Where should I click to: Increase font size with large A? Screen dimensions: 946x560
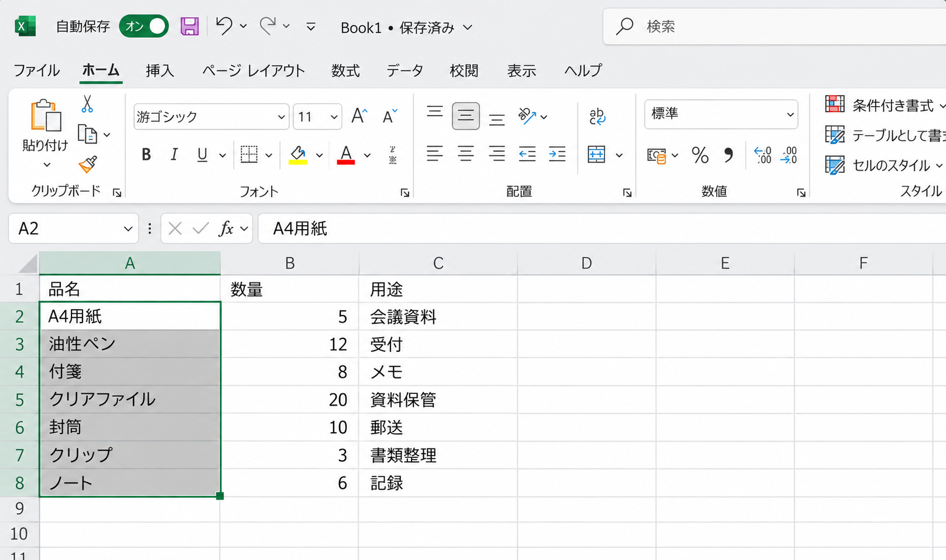pyautogui.click(x=360, y=116)
